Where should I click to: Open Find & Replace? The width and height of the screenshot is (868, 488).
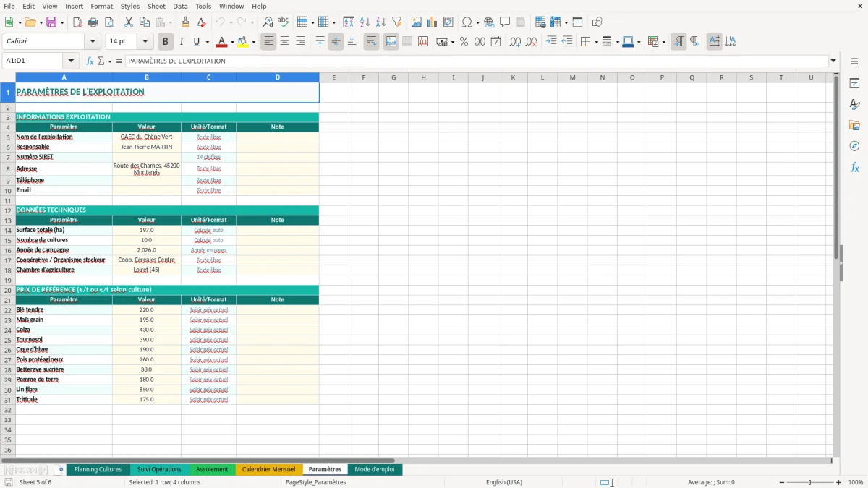[268, 22]
